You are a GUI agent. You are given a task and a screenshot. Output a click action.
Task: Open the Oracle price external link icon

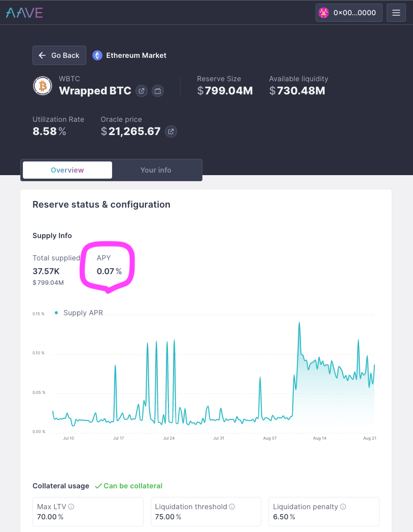(x=171, y=131)
